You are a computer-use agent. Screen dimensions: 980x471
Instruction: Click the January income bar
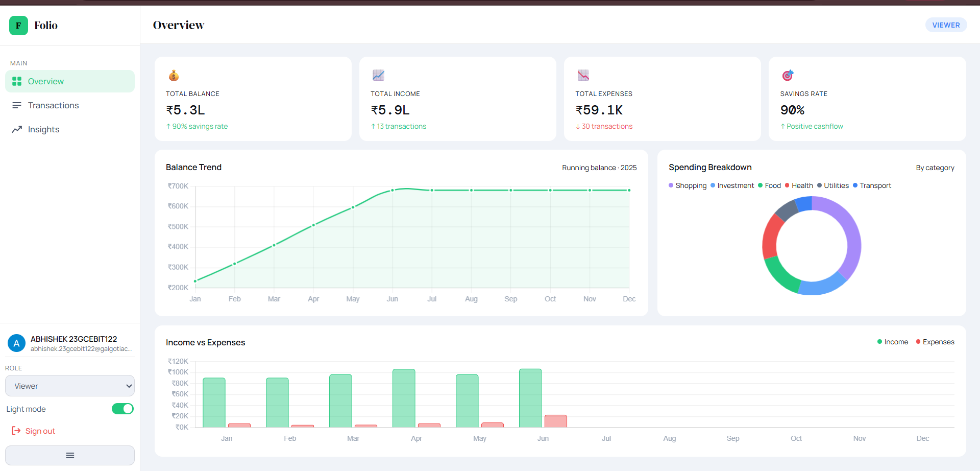tap(214, 403)
